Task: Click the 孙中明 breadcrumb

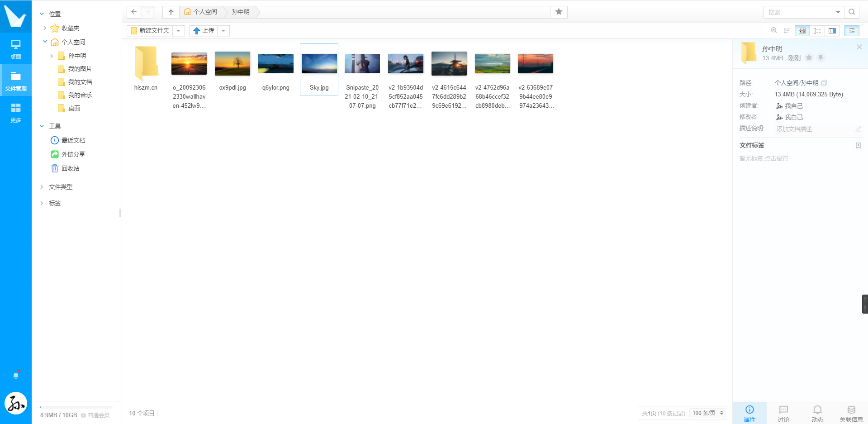Action: pos(241,12)
